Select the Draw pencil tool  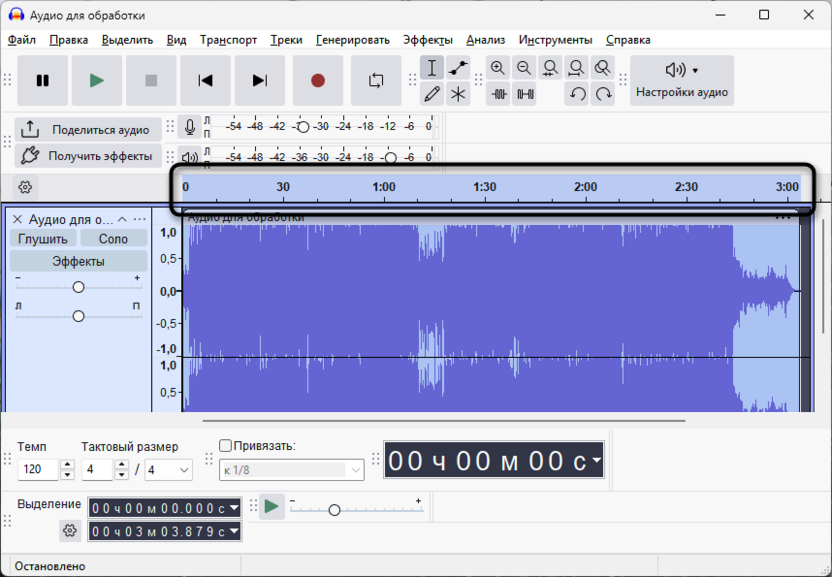(x=432, y=94)
